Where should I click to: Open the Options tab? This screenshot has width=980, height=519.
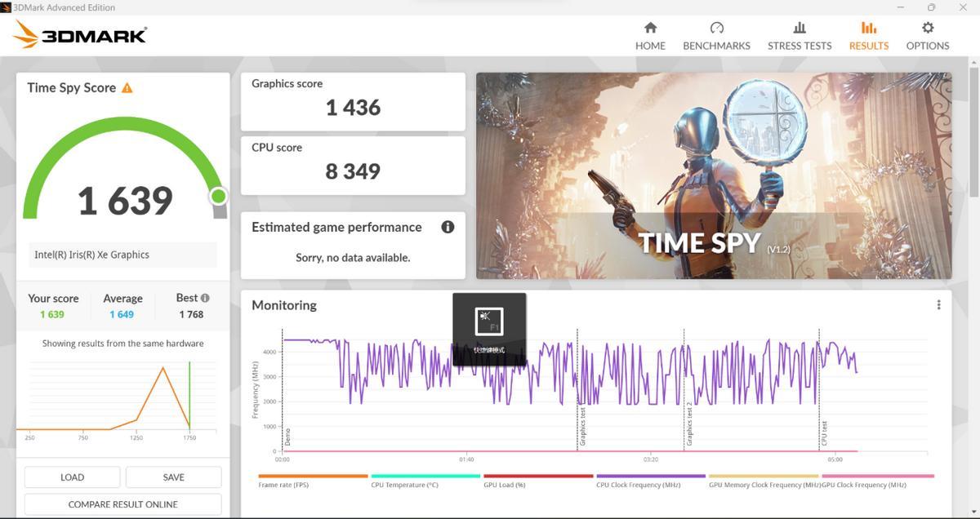[x=928, y=36]
